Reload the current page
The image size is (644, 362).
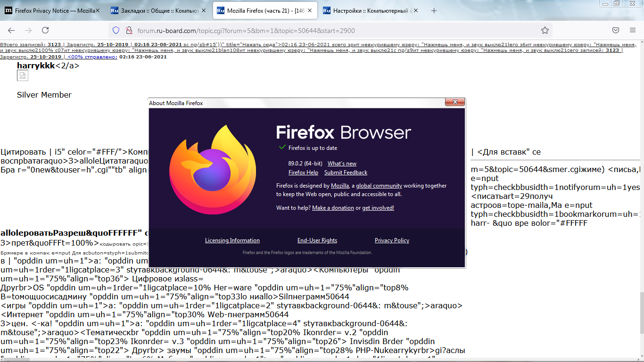click(45, 30)
